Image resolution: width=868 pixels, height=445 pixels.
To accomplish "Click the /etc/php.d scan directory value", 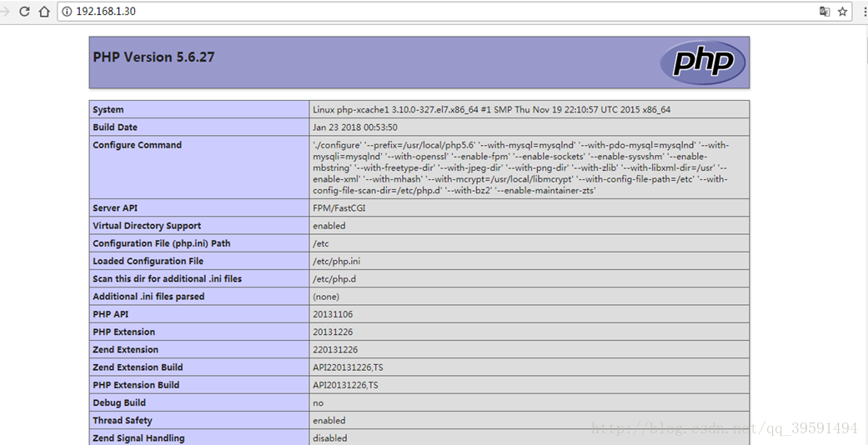I will [334, 279].
